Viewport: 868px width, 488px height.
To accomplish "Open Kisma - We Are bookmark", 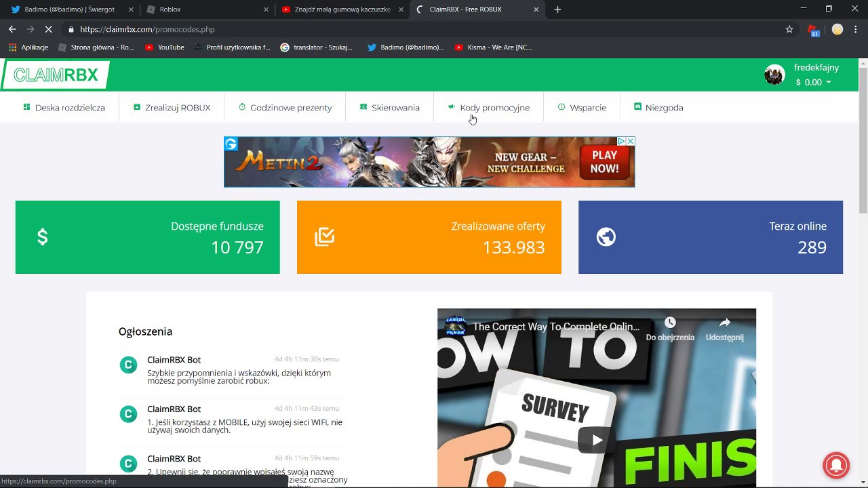I will point(493,47).
